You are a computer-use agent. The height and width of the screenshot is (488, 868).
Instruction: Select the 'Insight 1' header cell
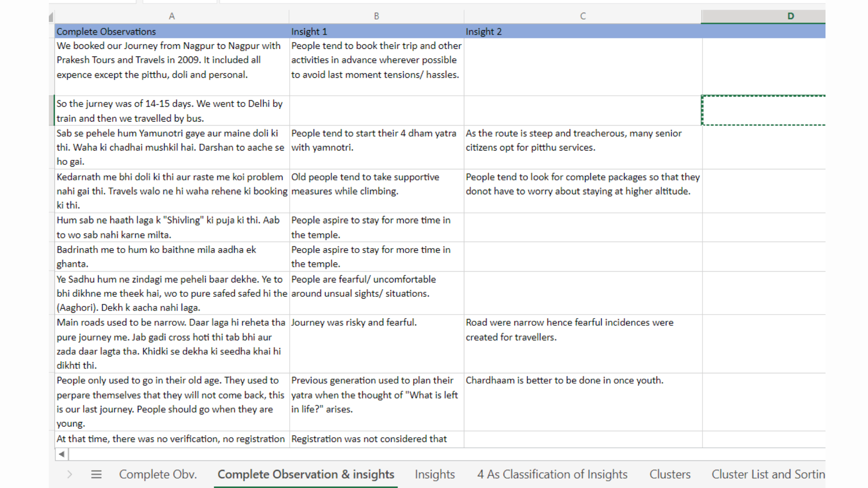[376, 31]
